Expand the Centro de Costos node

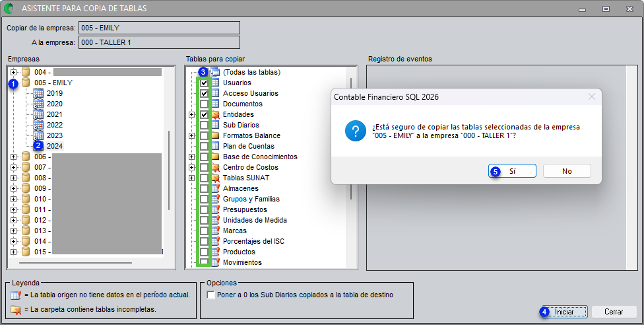click(x=191, y=167)
